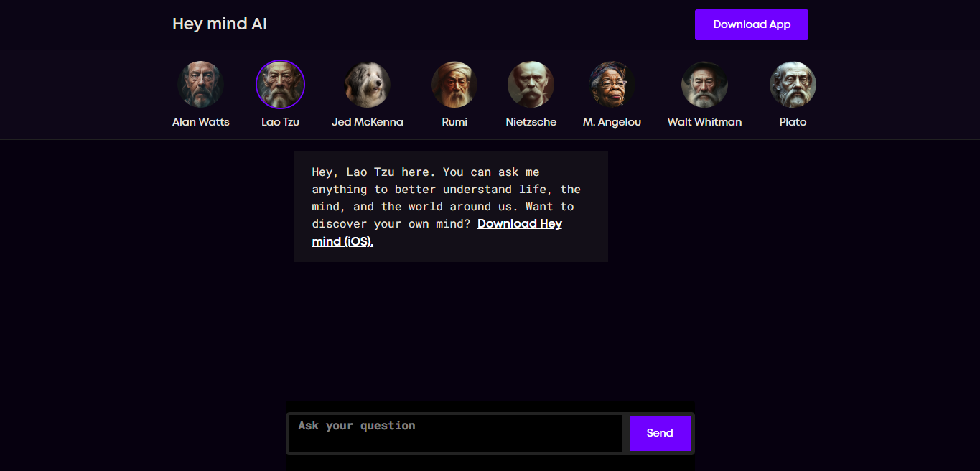Go to the Hey mind AI logo
The image size is (980, 471).
tap(220, 24)
